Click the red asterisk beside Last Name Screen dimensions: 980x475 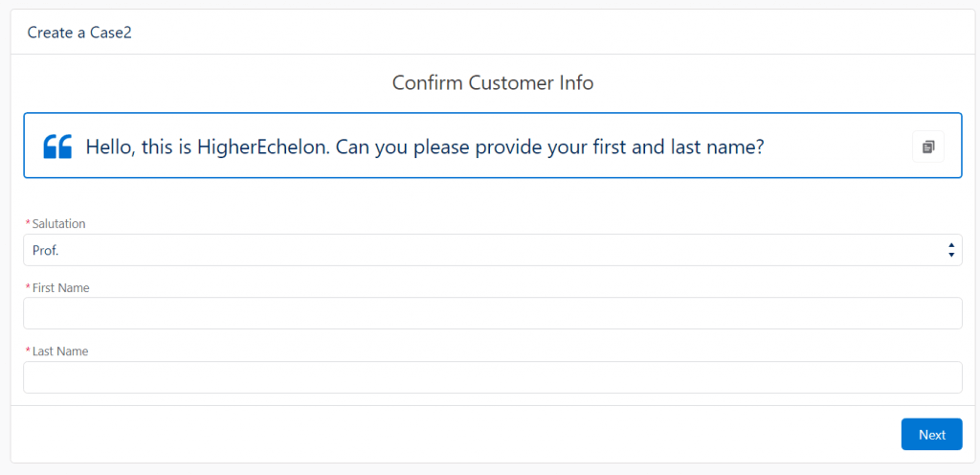(x=28, y=351)
